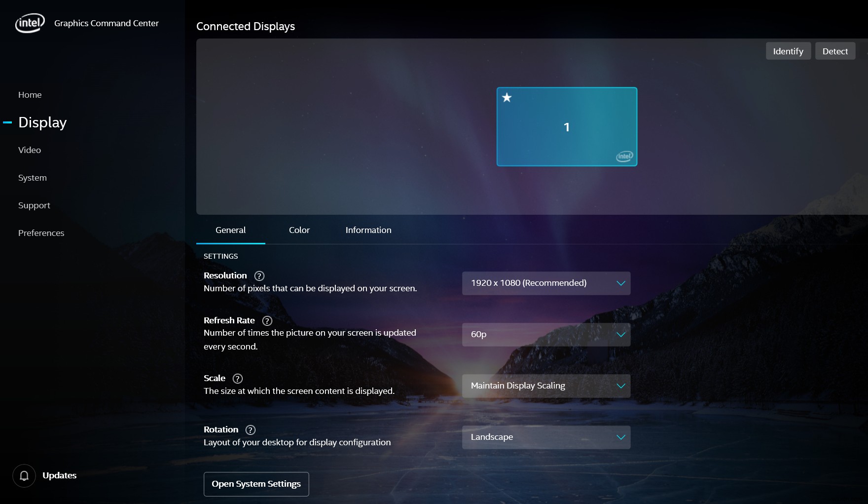This screenshot has width=868, height=504.
Task: Open the Support section
Action: pos(35,205)
